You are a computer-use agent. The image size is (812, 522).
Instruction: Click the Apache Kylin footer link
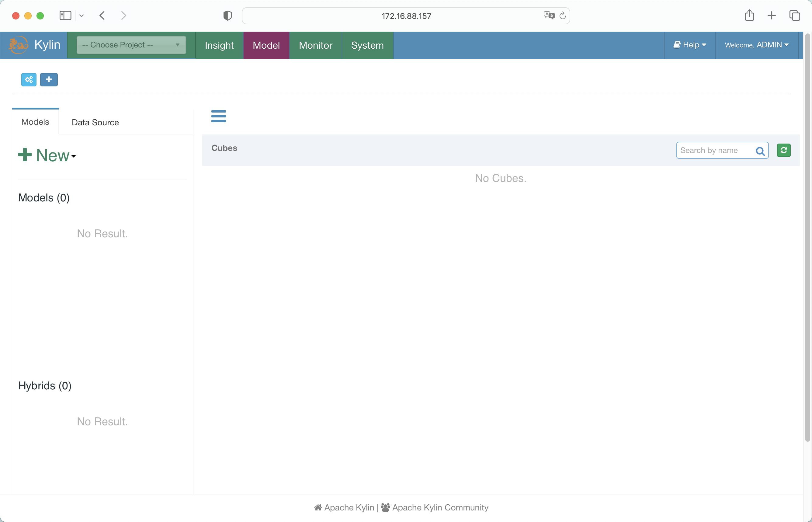point(349,507)
